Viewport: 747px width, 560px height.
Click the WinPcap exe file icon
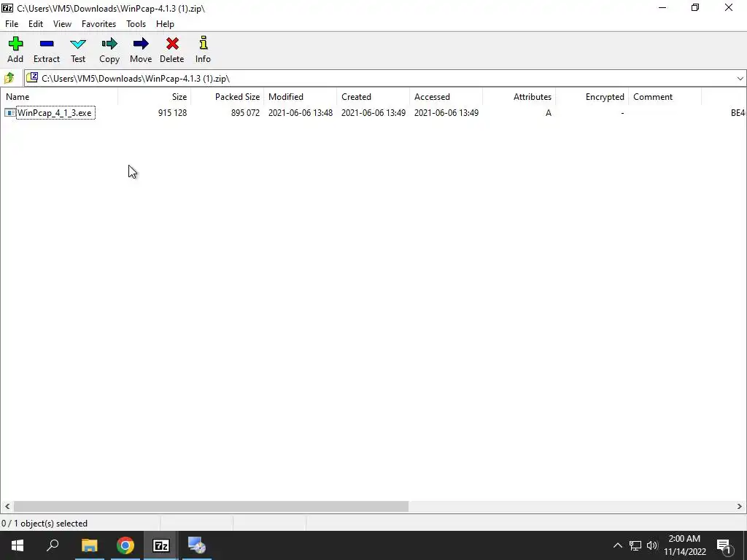pos(10,113)
